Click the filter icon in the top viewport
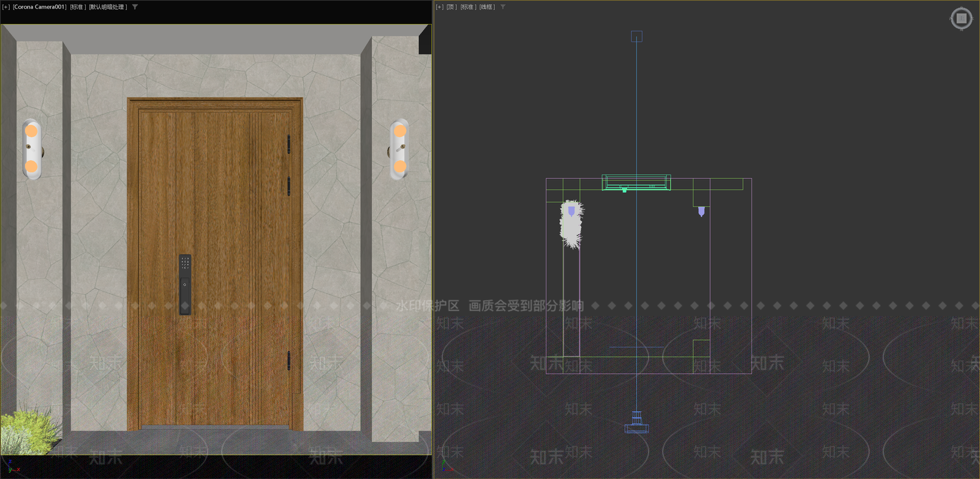 [x=503, y=7]
